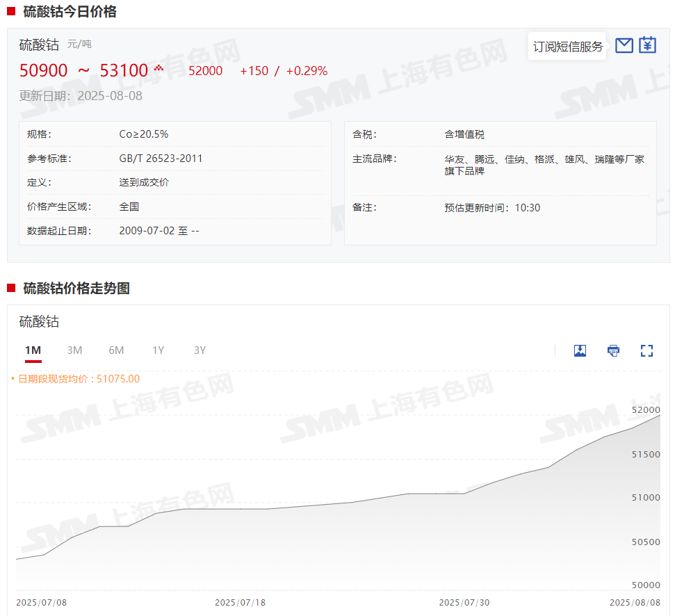Print the price trend chart
The width and height of the screenshot is (675, 616).
(613, 350)
